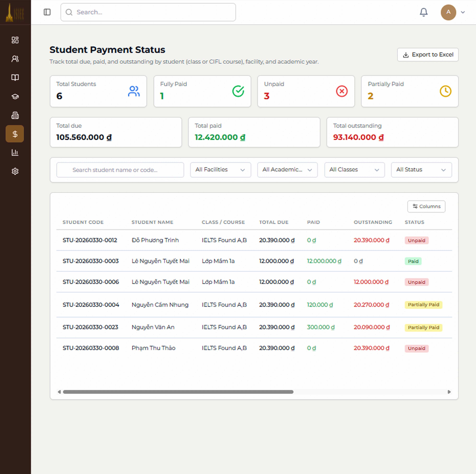
Task: Click outstanding amount 20.270.000 đ
Action: 371,305
